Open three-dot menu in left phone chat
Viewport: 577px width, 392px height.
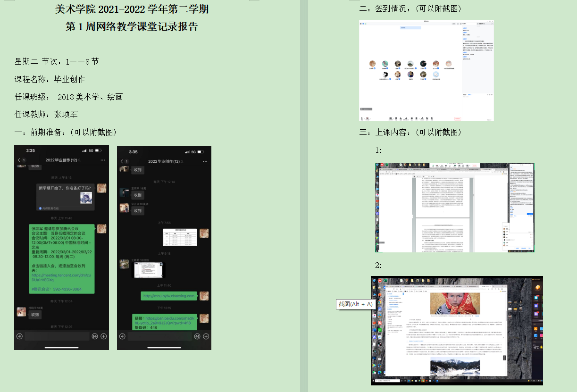(102, 160)
